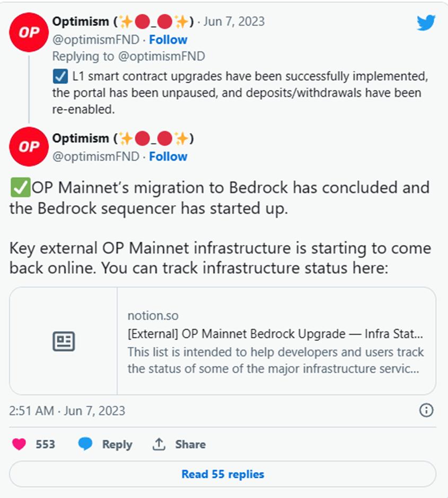This screenshot has width=448, height=498.
Task: Click the Reply text label
Action: [x=117, y=444]
